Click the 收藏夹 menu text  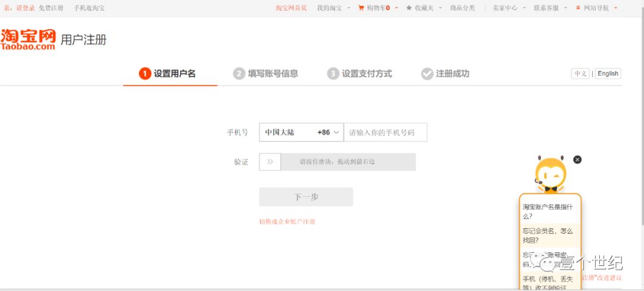click(x=424, y=8)
